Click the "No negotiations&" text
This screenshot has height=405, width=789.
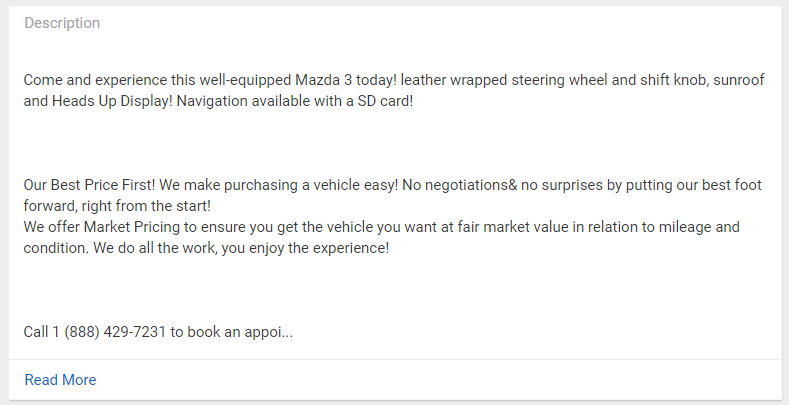(459, 185)
